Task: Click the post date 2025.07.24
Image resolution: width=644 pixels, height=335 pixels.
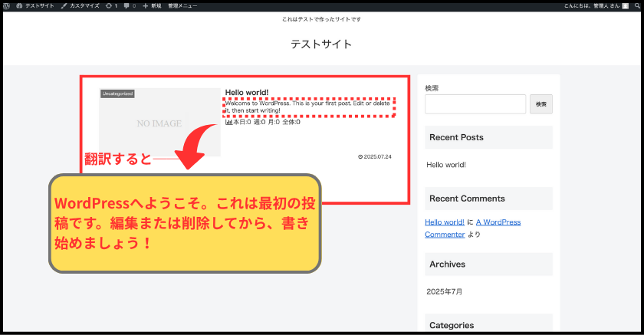Action: pyautogui.click(x=375, y=157)
